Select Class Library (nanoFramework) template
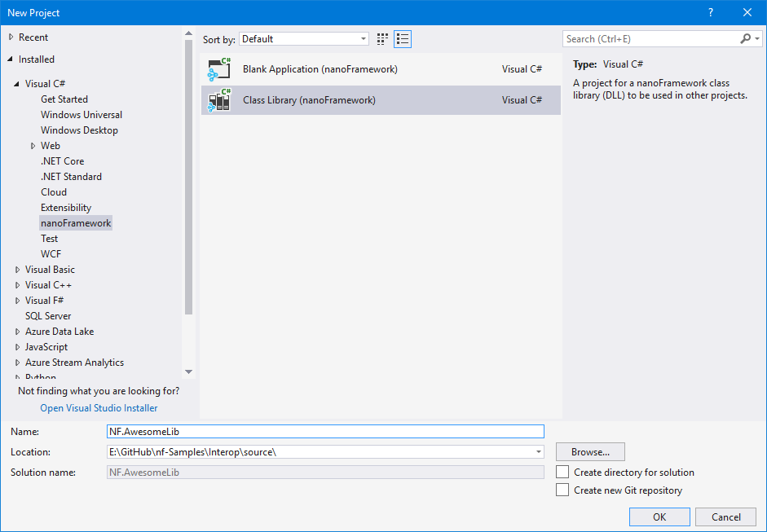Image resolution: width=767 pixels, height=532 pixels. (x=381, y=100)
